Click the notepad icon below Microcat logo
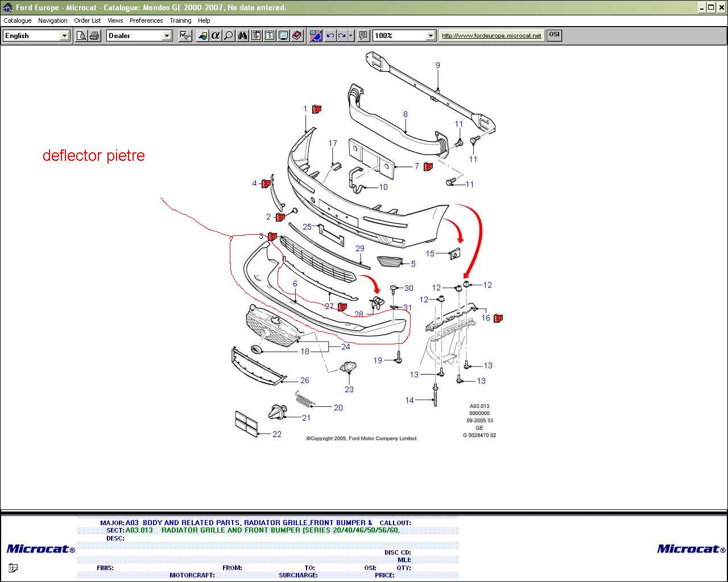 point(13,567)
